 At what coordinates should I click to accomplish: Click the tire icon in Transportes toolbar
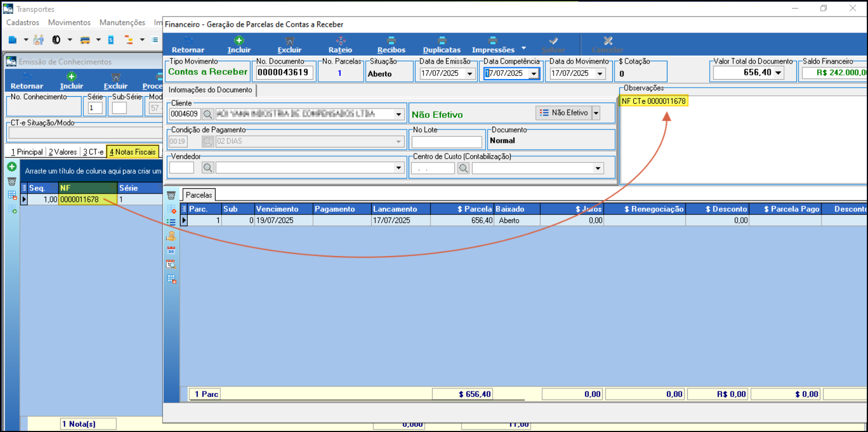tap(56, 40)
